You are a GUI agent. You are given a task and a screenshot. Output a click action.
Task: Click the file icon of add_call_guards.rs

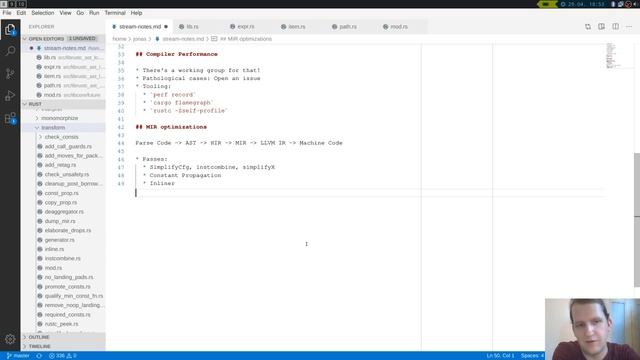point(40,146)
